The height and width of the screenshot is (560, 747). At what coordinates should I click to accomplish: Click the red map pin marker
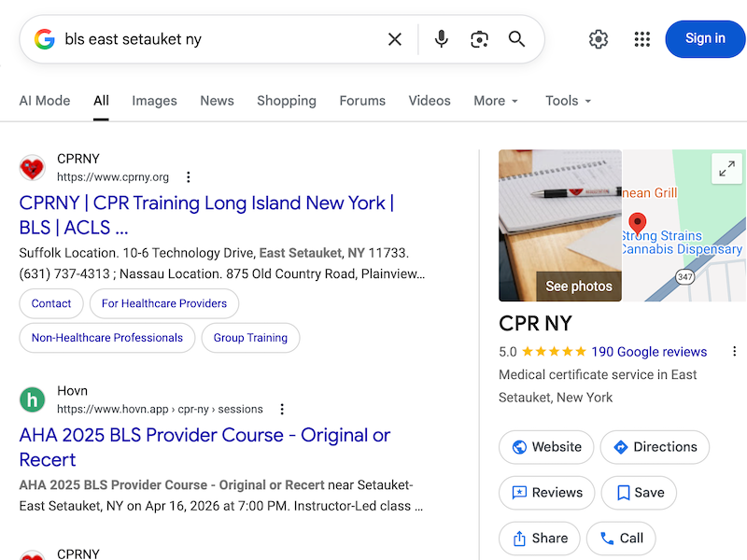(x=637, y=223)
